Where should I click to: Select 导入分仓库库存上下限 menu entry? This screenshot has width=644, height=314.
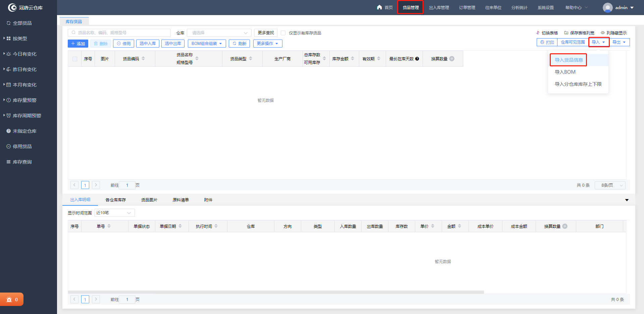[x=578, y=84]
